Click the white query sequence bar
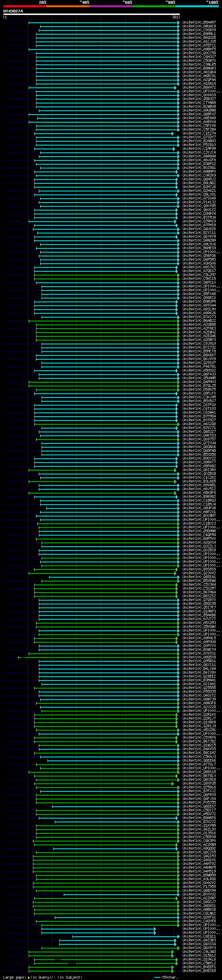Screen dimensions: 222x980 [91, 15]
